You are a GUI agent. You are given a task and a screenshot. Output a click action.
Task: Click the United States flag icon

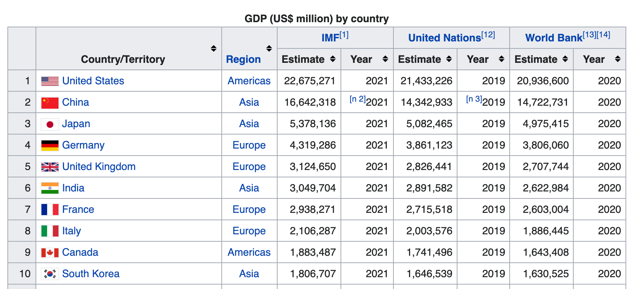pos(50,81)
